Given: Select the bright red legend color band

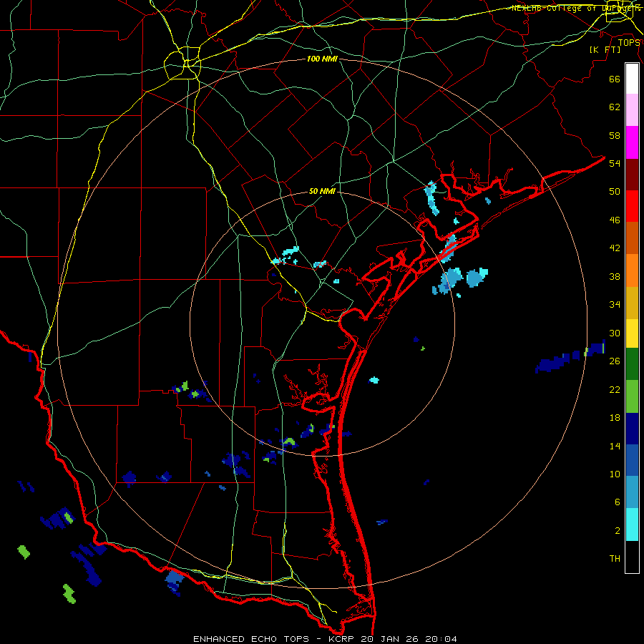Looking at the screenshot, I should 632,206.
